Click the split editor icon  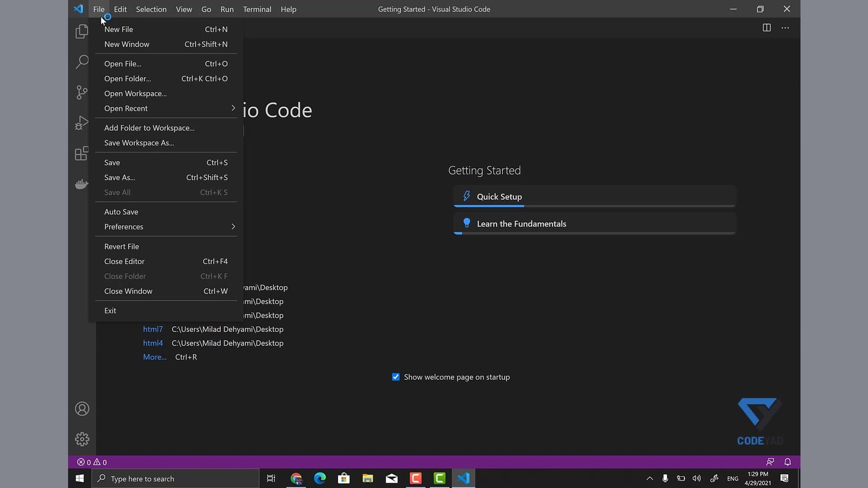click(x=767, y=28)
